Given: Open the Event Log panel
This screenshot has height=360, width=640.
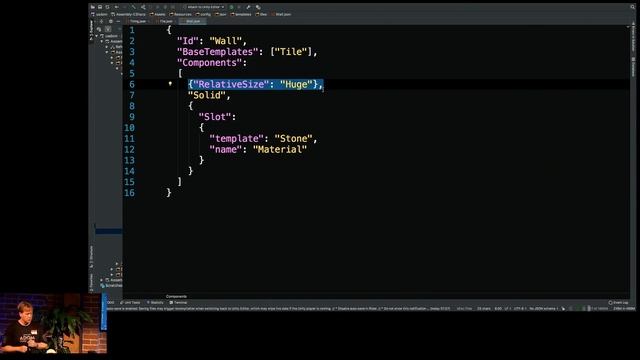Looking at the screenshot, I should [x=618, y=302].
